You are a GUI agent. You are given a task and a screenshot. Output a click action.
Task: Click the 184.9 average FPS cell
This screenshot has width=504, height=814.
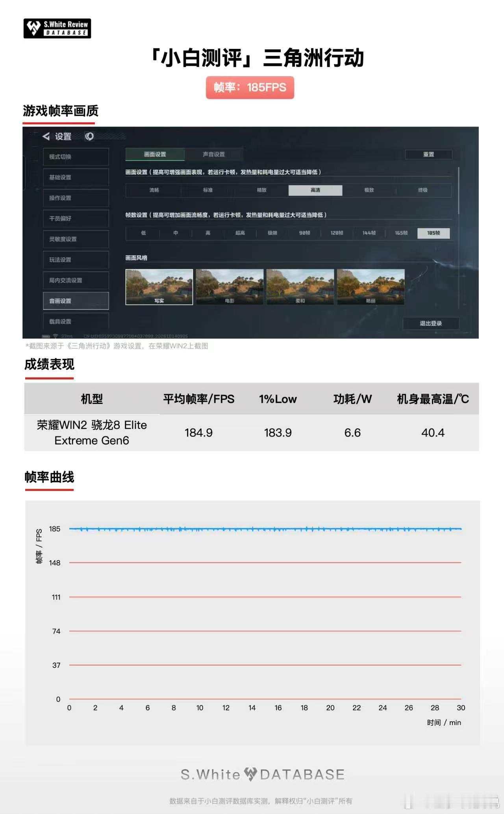coord(198,433)
